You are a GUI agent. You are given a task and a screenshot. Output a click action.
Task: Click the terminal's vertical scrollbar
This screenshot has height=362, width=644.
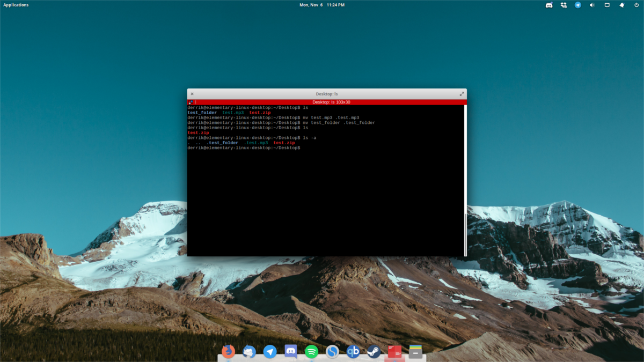click(x=465, y=233)
